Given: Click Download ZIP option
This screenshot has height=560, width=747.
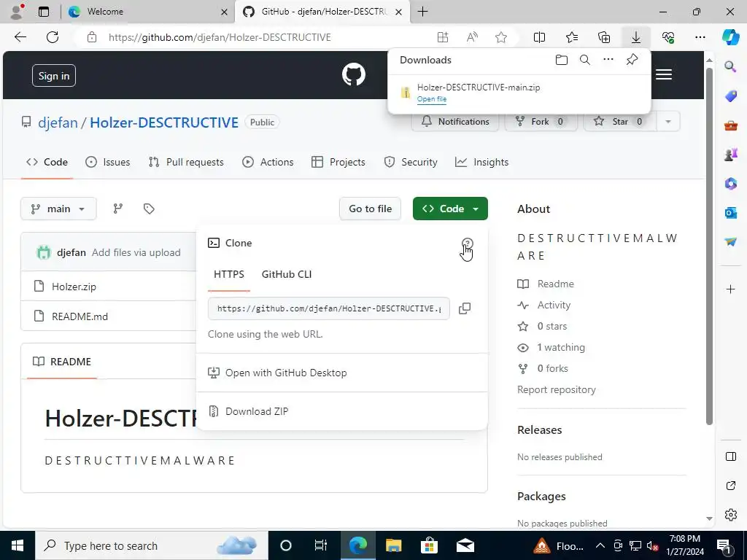Looking at the screenshot, I should 256,411.
